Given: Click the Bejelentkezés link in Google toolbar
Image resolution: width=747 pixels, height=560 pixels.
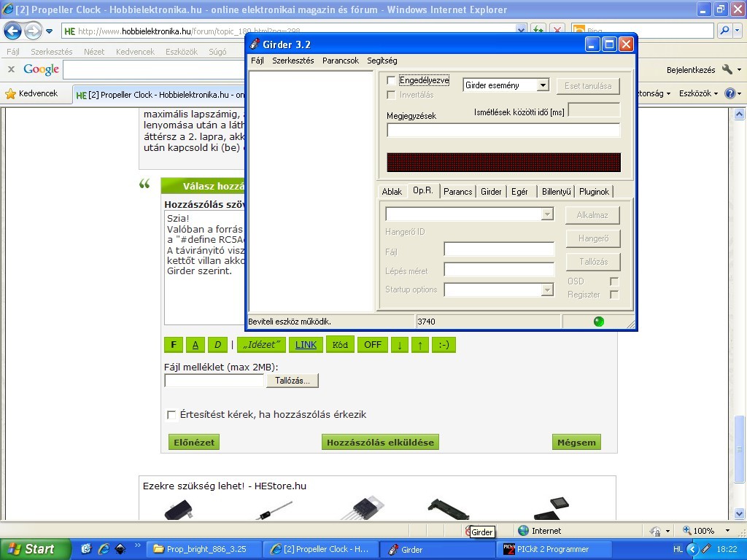Looking at the screenshot, I should (691, 70).
